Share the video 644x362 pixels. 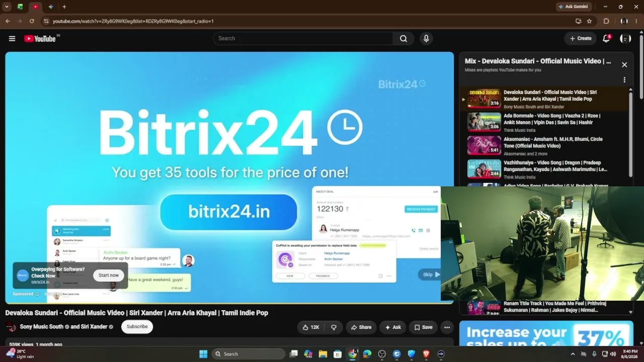[361, 327]
